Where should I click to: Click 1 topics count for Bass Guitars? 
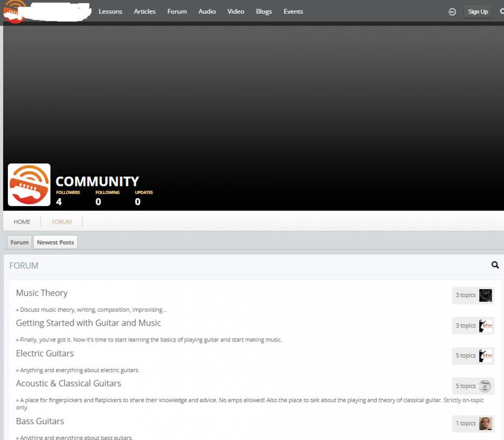(466, 423)
